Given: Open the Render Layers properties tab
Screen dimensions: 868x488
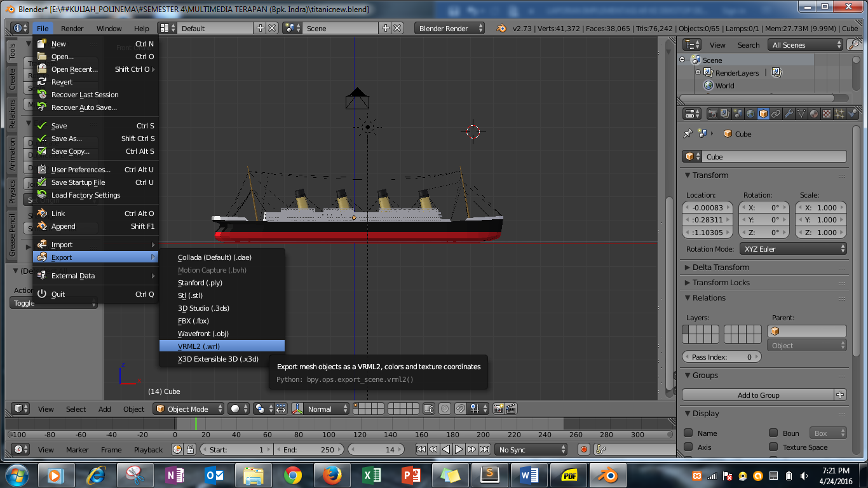Looking at the screenshot, I should tap(725, 114).
